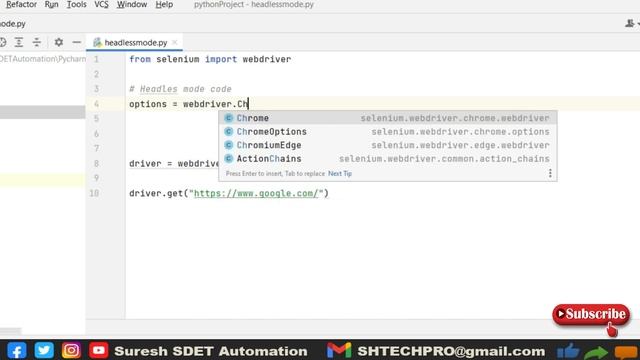Click the Suresh SDET Automation channel name
The width and height of the screenshot is (640, 360).
click(x=211, y=351)
